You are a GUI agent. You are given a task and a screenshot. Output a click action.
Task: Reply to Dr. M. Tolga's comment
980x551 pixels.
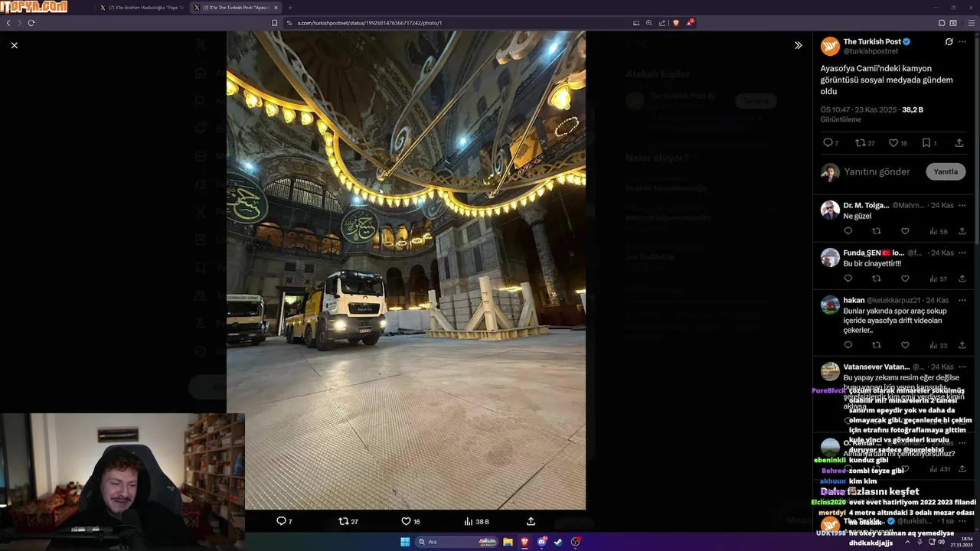pyautogui.click(x=848, y=231)
